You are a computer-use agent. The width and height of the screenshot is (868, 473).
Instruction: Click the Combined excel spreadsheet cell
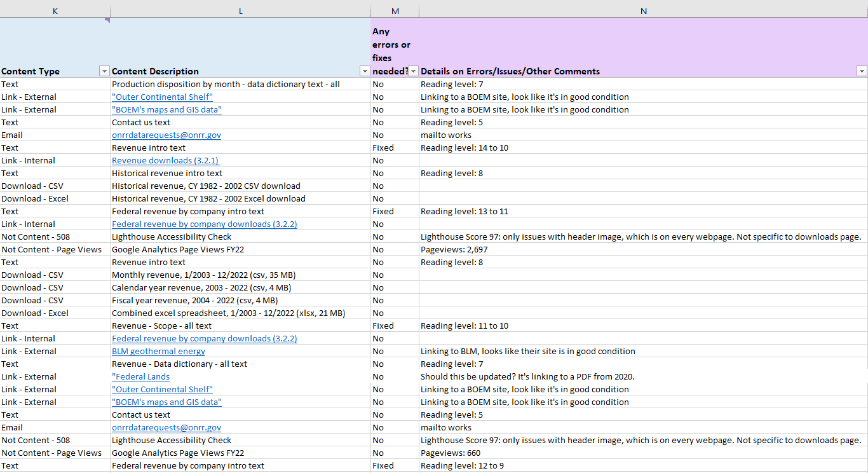click(x=228, y=313)
